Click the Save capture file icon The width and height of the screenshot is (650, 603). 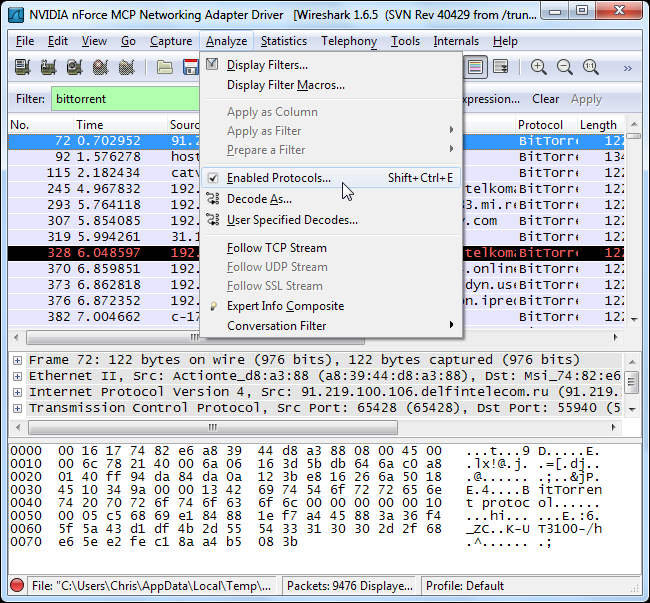[191, 67]
